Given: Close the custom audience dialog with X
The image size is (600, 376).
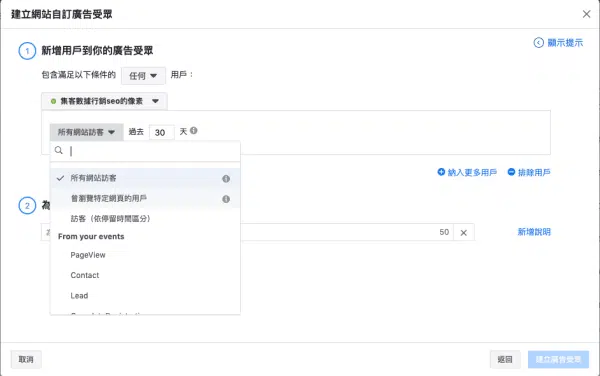Looking at the screenshot, I should click(x=586, y=14).
